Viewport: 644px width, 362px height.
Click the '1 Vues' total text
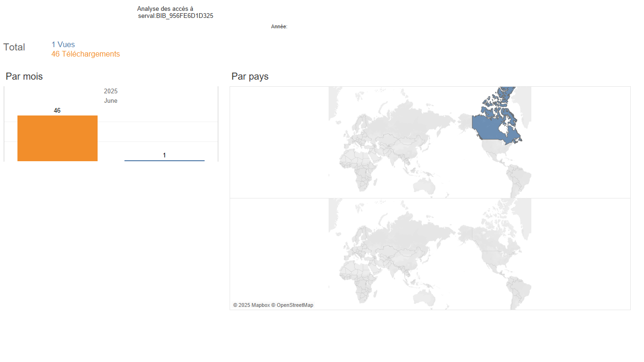[x=63, y=45]
